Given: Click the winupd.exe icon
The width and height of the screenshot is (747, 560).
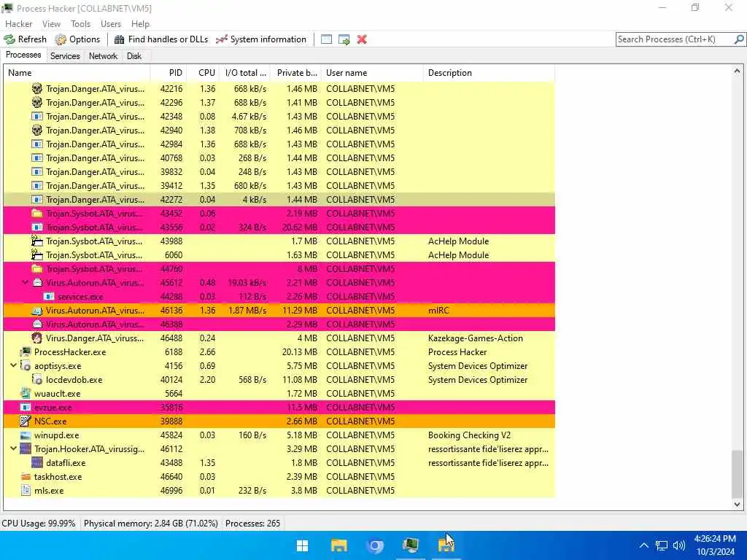Looking at the screenshot, I should click(26, 435).
